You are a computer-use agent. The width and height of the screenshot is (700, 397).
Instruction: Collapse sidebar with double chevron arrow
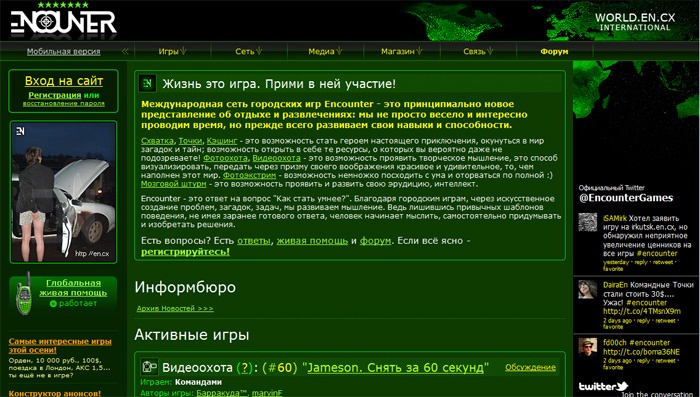(125, 51)
